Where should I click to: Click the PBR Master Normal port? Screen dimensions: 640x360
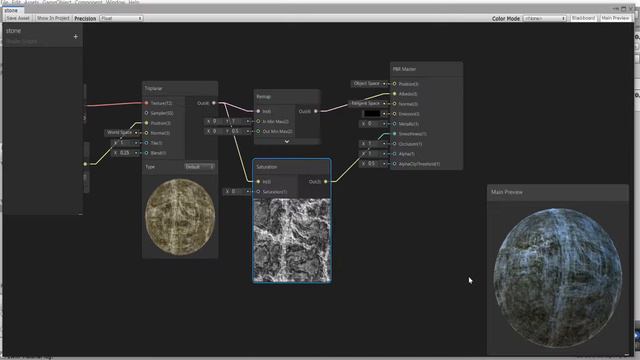(x=394, y=104)
